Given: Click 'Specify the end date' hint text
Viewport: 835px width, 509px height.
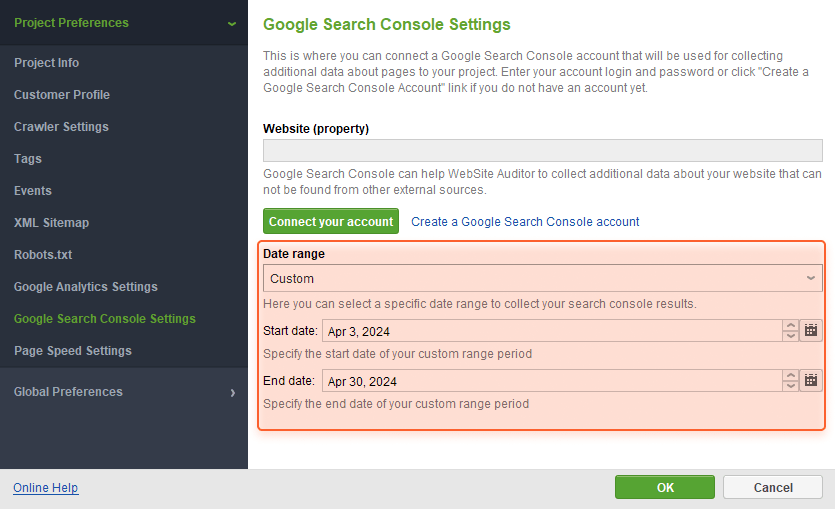Looking at the screenshot, I should pos(396,404).
